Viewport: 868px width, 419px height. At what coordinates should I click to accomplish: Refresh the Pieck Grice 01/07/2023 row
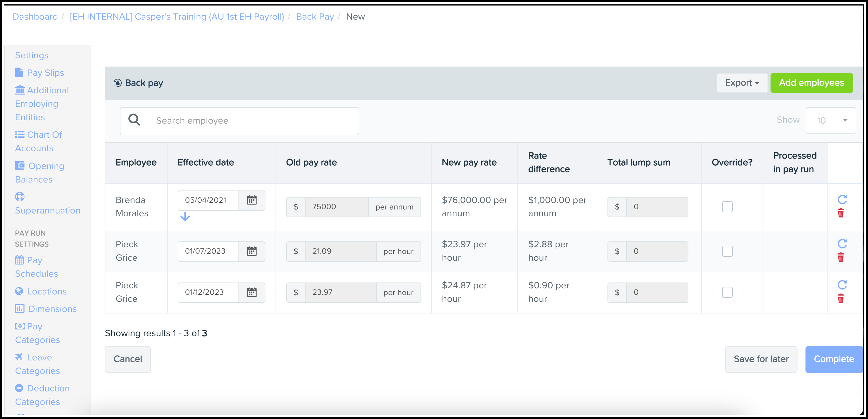pyautogui.click(x=842, y=244)
